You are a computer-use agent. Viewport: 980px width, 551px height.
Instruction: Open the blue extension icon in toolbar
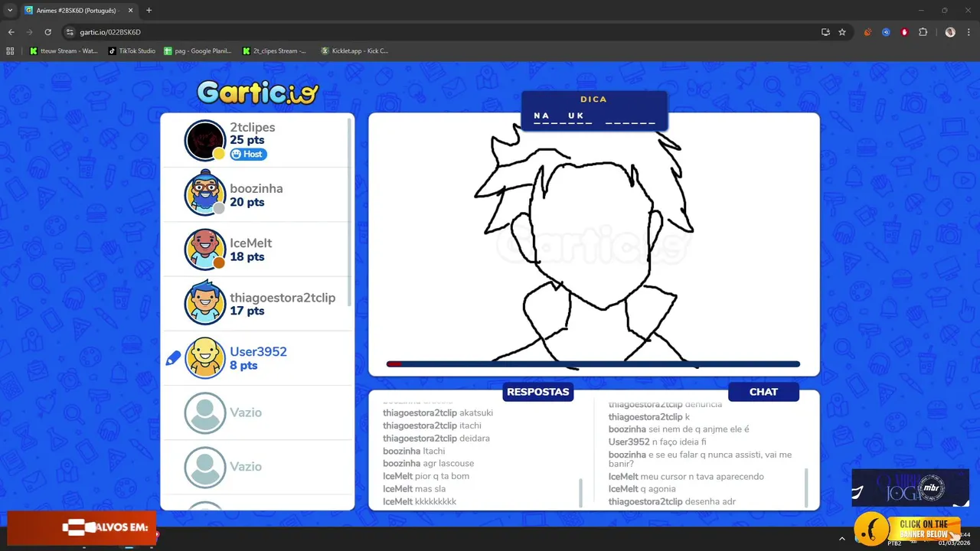886,32
